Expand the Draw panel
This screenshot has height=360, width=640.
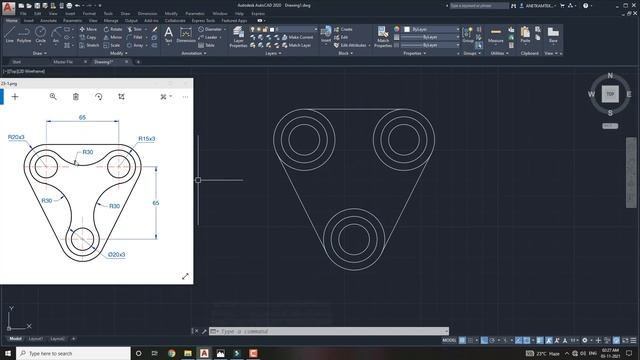coord(40,53)
